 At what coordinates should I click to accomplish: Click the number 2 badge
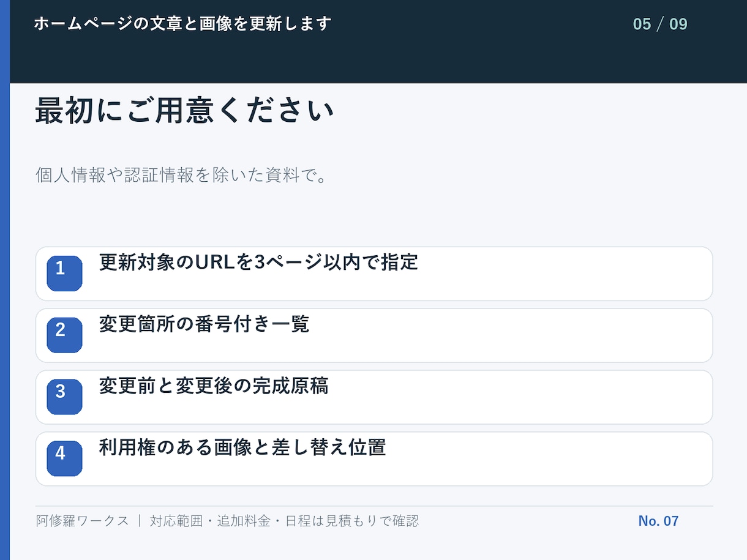point(64,335)
